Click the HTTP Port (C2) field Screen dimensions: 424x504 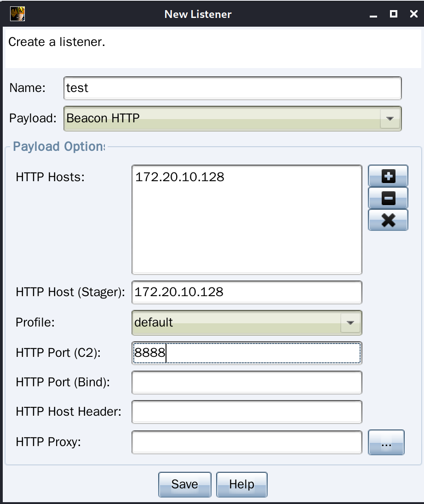click(x=246, y=353)
